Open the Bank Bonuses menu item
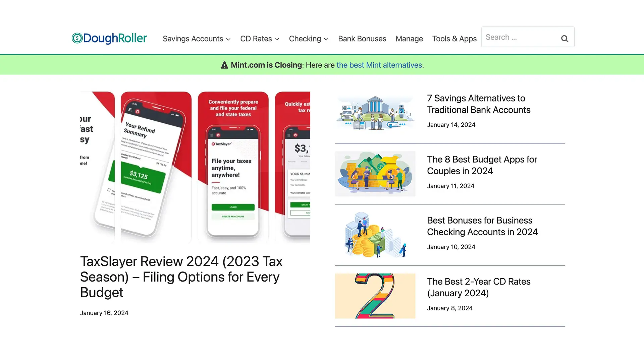644x362 pixels. pos(362,39)
